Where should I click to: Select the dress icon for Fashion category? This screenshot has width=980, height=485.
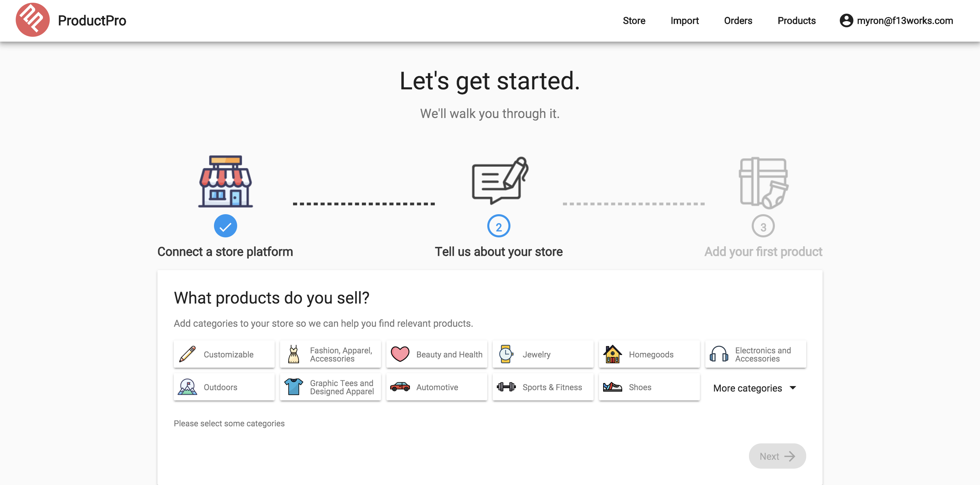pyautogui.click(x=293, y=354)
